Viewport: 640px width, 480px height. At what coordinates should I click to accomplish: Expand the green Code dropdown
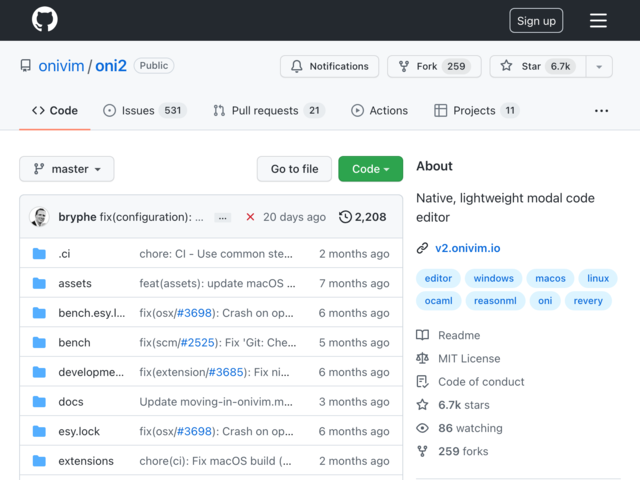click(370, 169)
